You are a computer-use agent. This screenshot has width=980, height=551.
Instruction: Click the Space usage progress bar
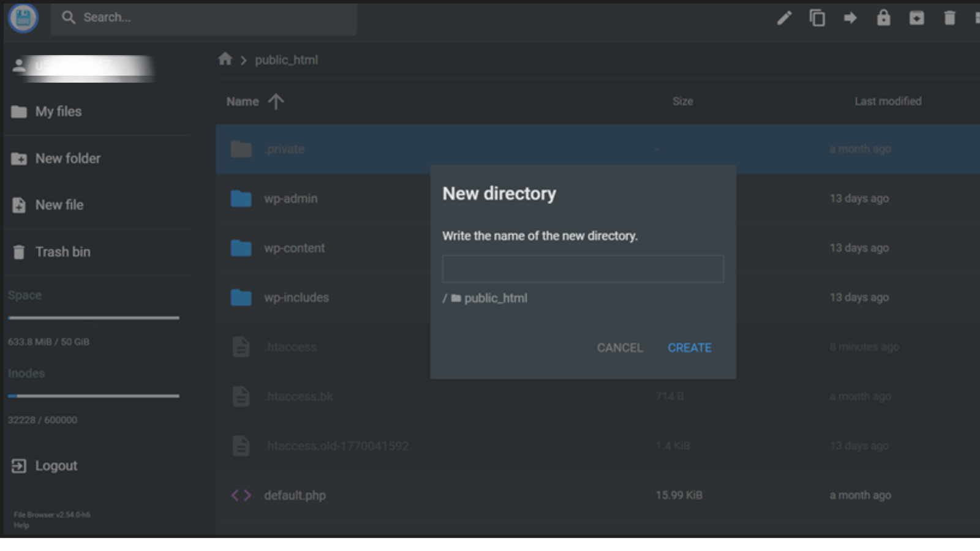(93, 317)
